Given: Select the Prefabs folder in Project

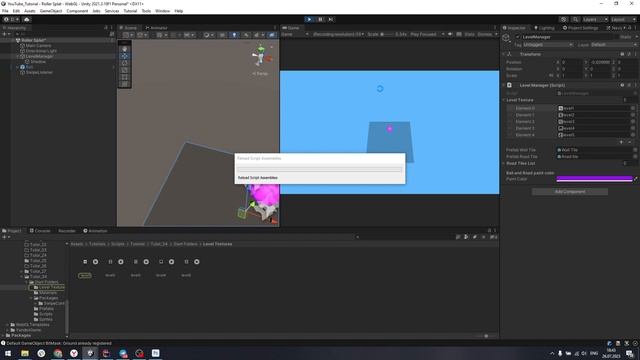Looking at the screenshot, I should (x=44, y=309).
